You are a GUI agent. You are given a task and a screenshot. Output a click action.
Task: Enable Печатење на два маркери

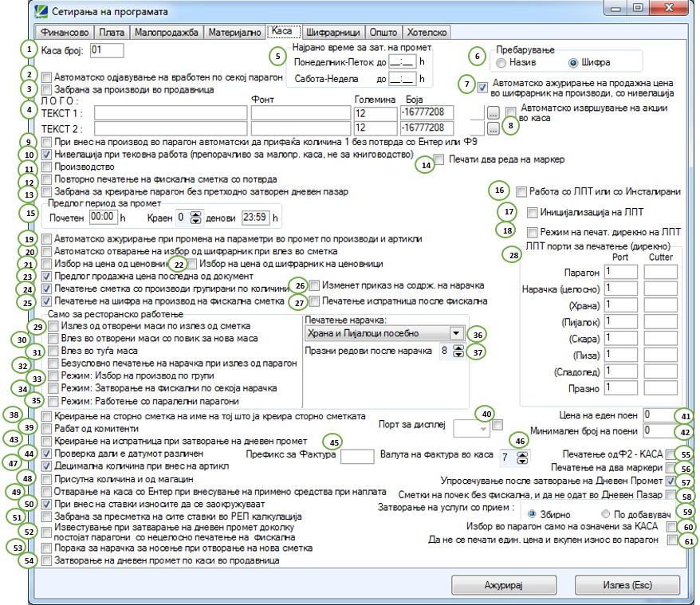click(x=671, y=468)
